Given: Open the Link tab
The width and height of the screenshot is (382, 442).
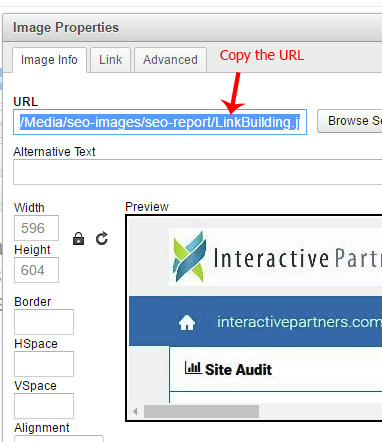Looking at the screenshot, I should coord(110,60).
